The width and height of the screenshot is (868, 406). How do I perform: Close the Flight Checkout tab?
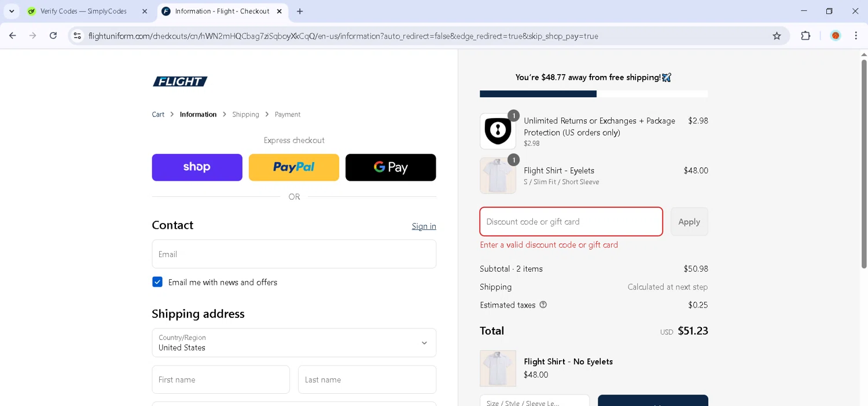tap(279, 11)
